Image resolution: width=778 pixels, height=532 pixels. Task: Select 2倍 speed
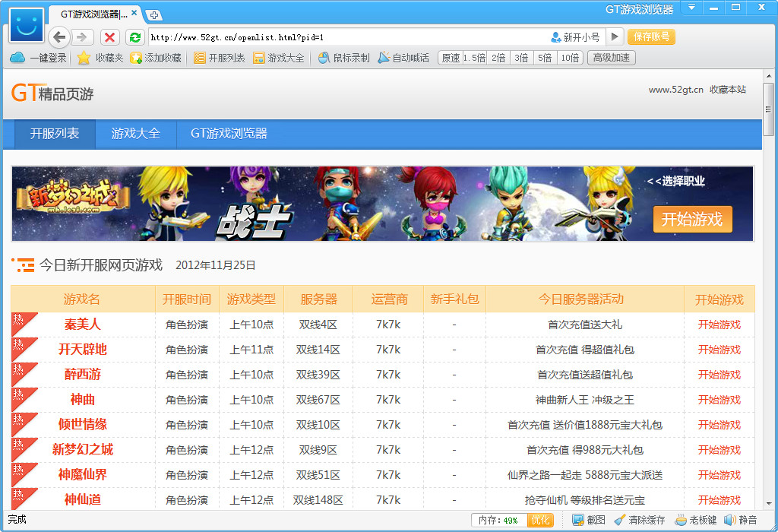click(498, 58)
